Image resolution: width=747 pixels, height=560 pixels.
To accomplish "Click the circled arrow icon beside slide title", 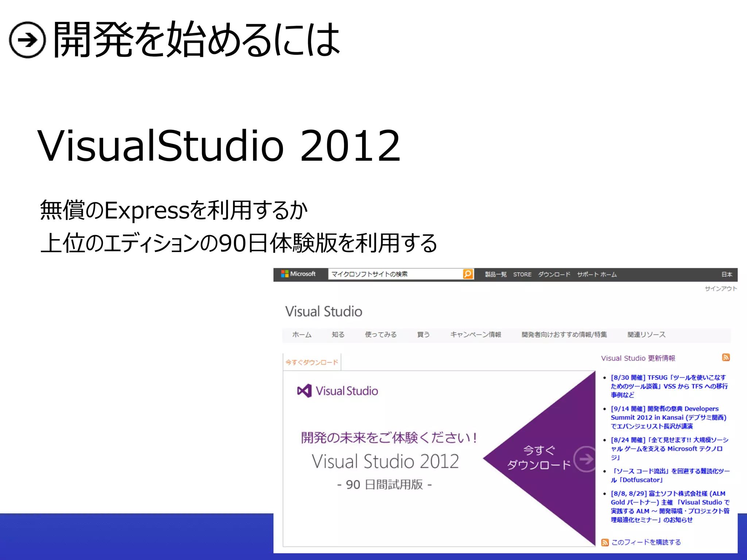I will point(27,40).
